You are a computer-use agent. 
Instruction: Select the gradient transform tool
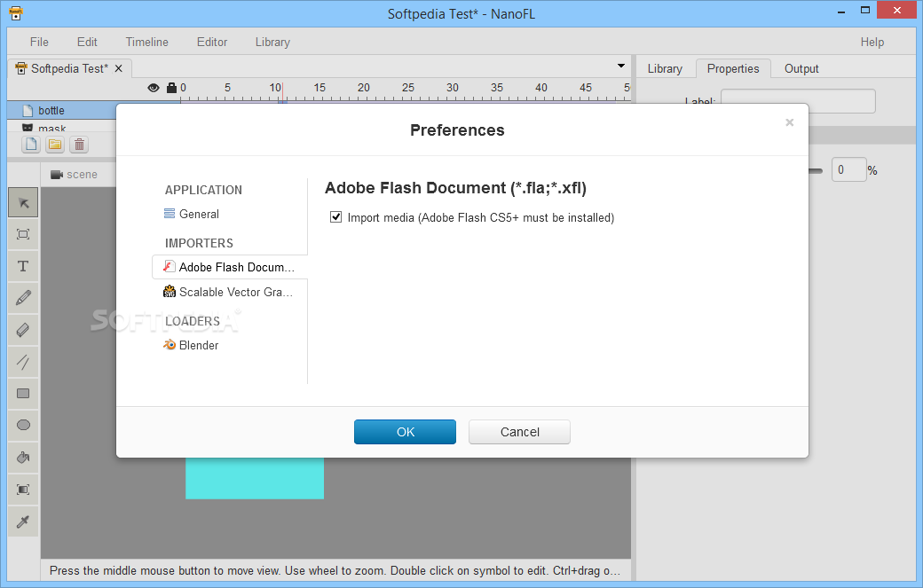click(23, 490)
